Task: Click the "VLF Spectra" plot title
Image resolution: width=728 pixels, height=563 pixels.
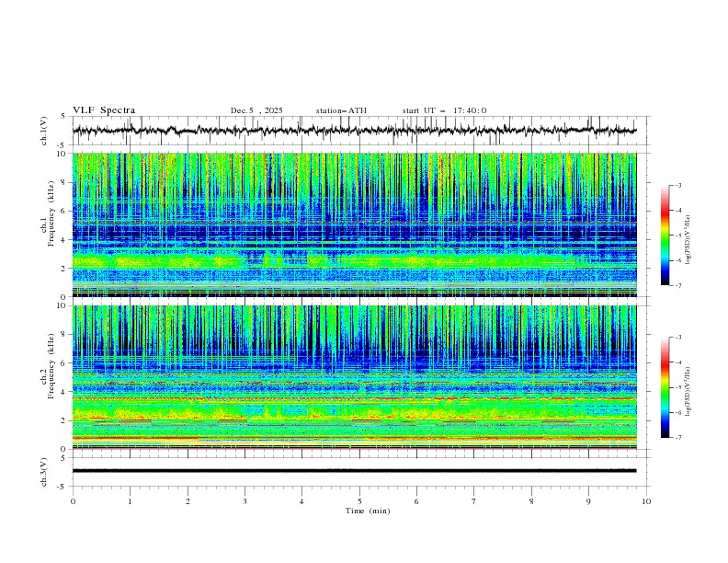Action: pyautogui.click(x=104, y=110)
